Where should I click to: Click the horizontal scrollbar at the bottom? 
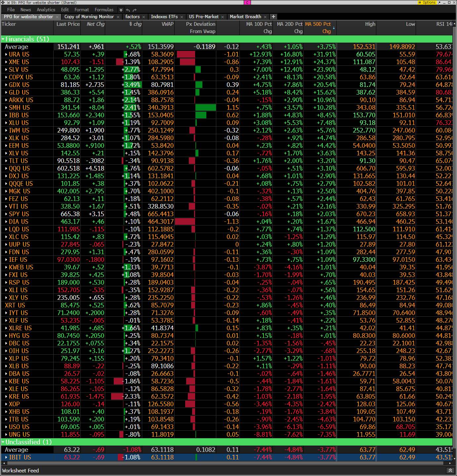(225, 463)
